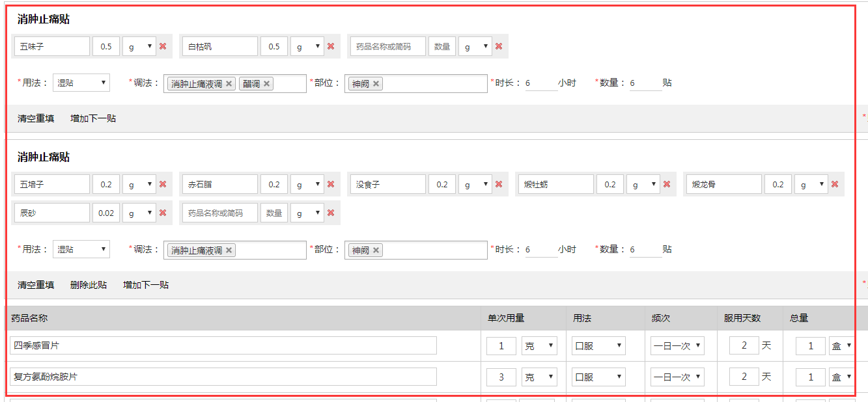Remove the 白桔矾 ingredient via red X
The image size is (868, 402).
(x=331, y=46)
